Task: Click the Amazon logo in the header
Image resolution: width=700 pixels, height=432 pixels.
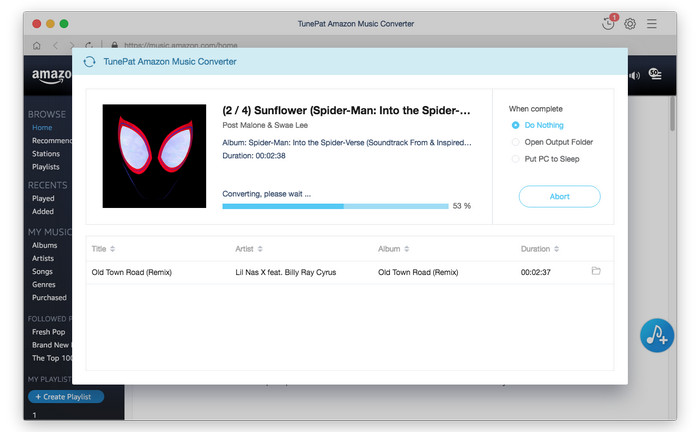Action: pos(51,76)
